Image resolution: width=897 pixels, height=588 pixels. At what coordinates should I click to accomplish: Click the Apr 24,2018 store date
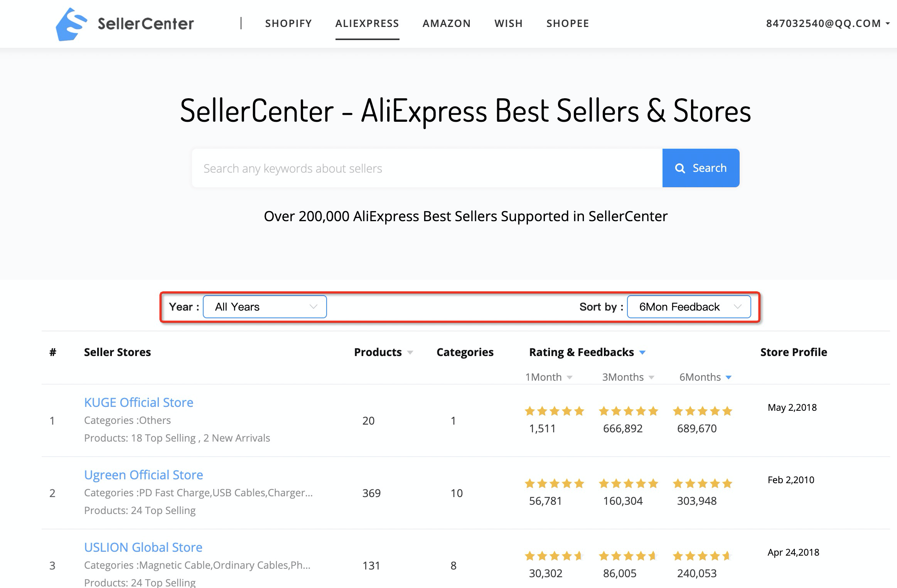pos(793,553)
